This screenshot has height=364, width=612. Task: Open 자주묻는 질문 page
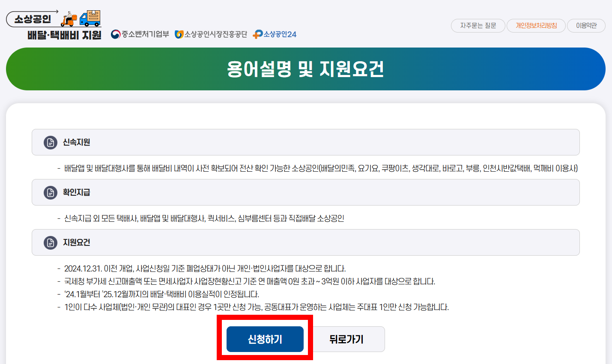coord(478,26)
